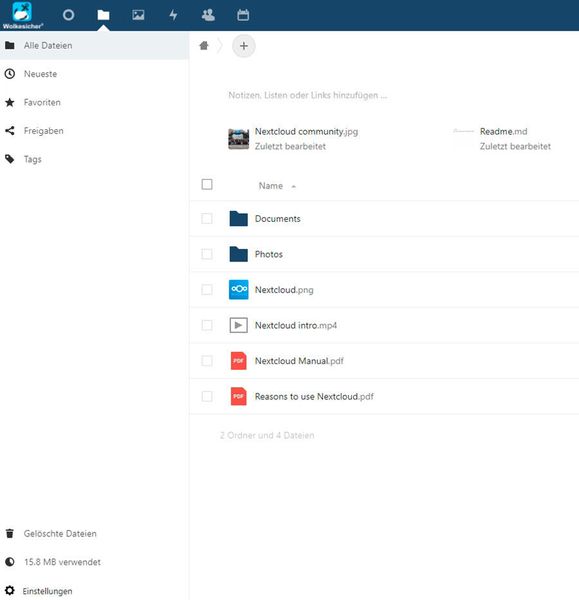
Task: Toggle the select-all checkbox in header
Action: (x=207, y=184)
